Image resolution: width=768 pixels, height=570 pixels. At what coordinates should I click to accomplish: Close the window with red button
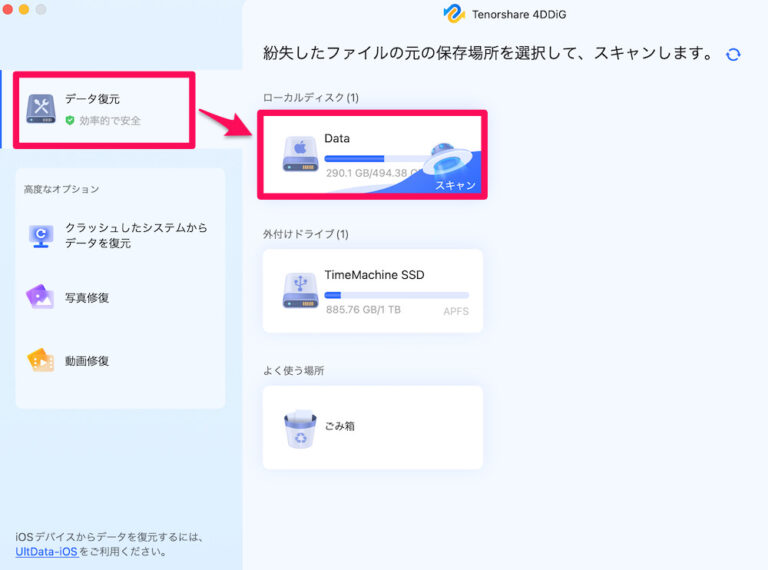point(7,9)
